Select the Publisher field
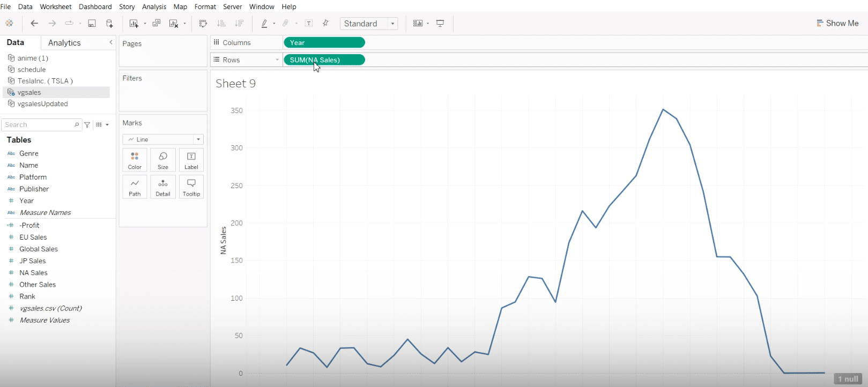 point(34,189)
